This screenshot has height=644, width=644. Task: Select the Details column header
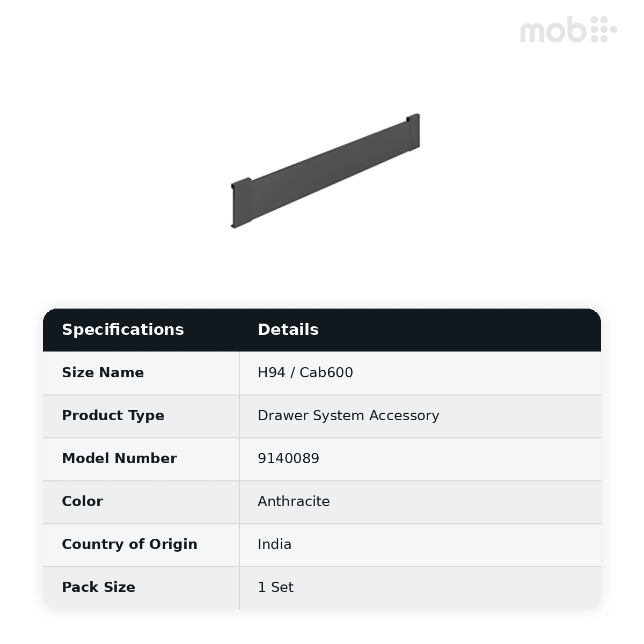tap(288, 330)
